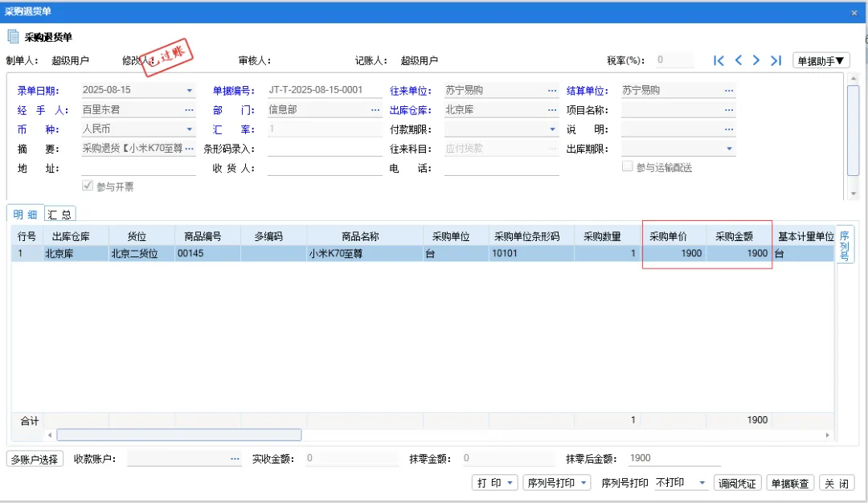The height and width of the screenshot is (503, 868).
Task: Open 单据助手 dropdown menu
Action: click(x=821, y=60)
